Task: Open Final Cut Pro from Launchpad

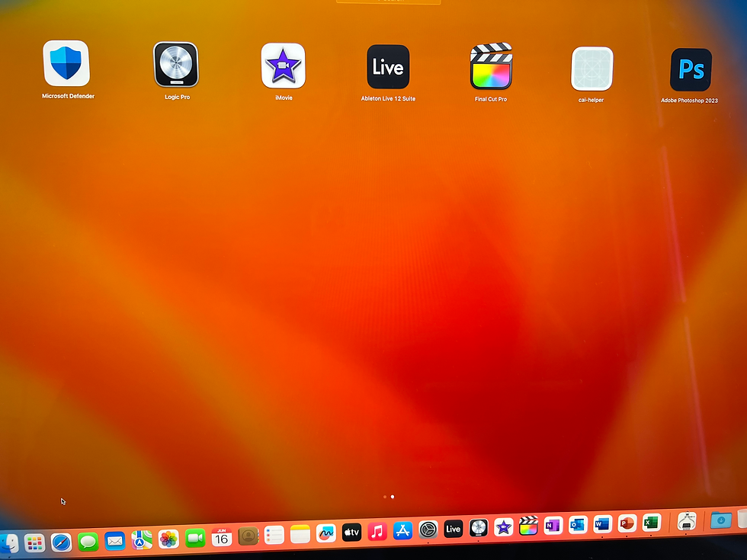Action: pos(491,66)
